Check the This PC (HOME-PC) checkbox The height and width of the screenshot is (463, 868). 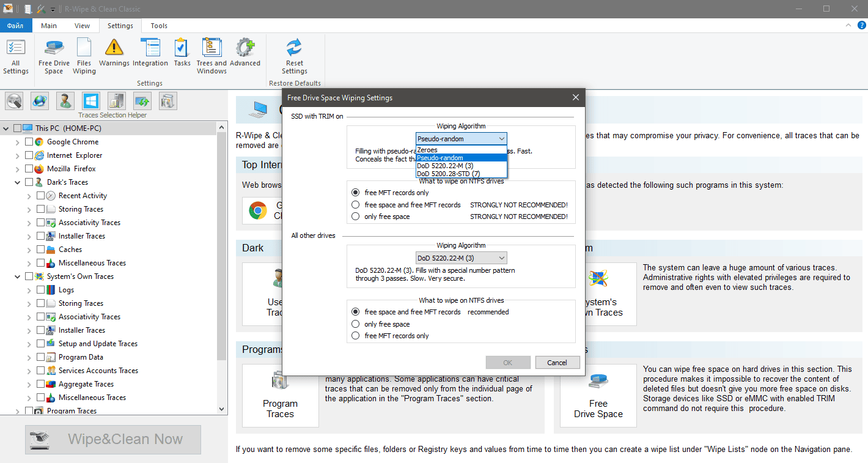click(17, 128)
